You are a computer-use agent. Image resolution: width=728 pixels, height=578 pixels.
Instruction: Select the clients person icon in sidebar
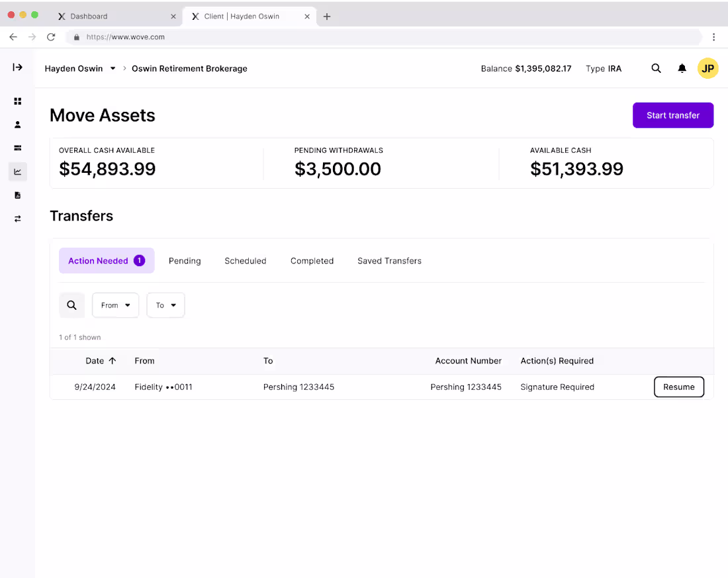(x=17, y=124)
